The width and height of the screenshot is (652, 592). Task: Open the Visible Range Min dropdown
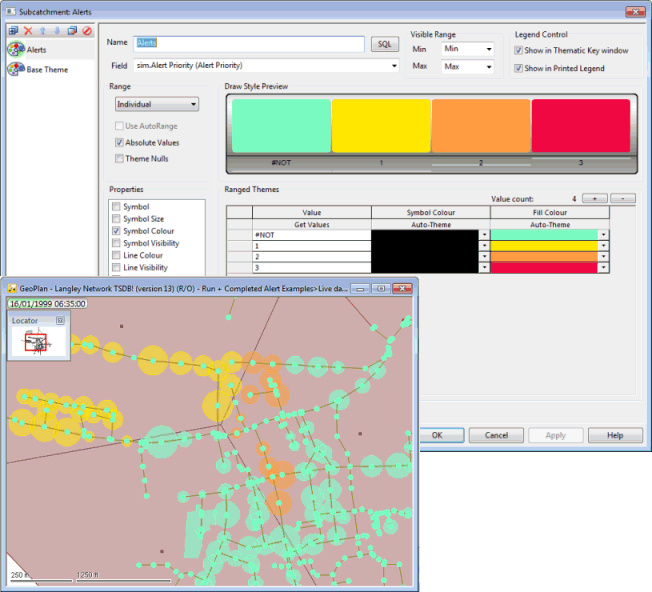coord(467,49)
